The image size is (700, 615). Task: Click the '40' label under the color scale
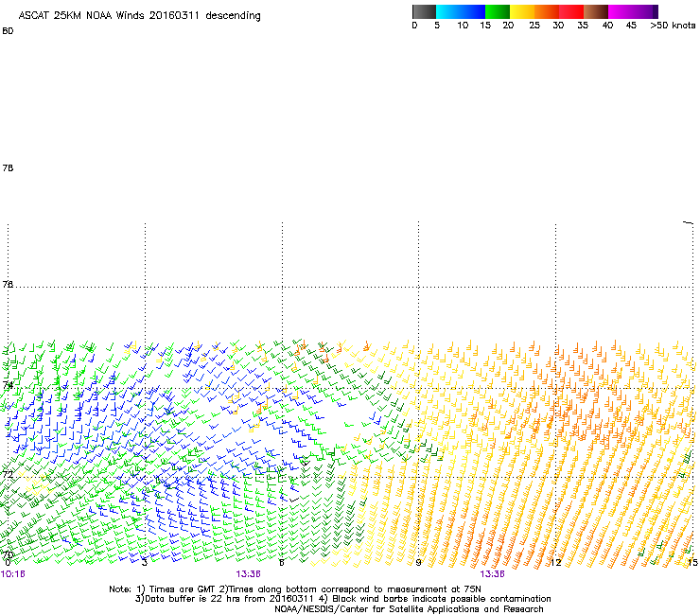pyautogui.click(x=607, y=26)
